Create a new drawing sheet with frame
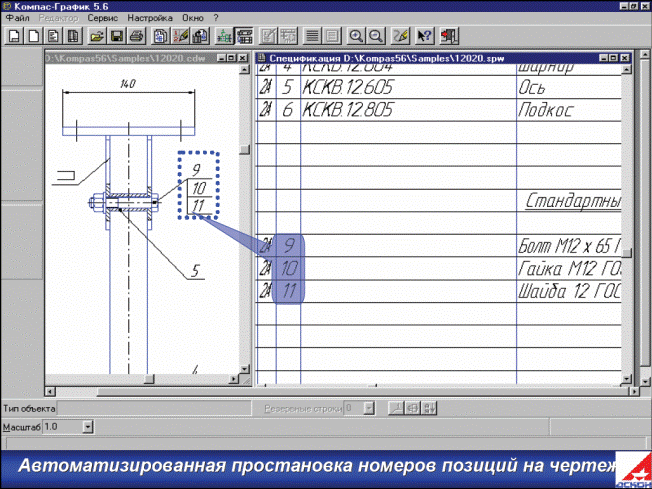 [x=14, y=36]
